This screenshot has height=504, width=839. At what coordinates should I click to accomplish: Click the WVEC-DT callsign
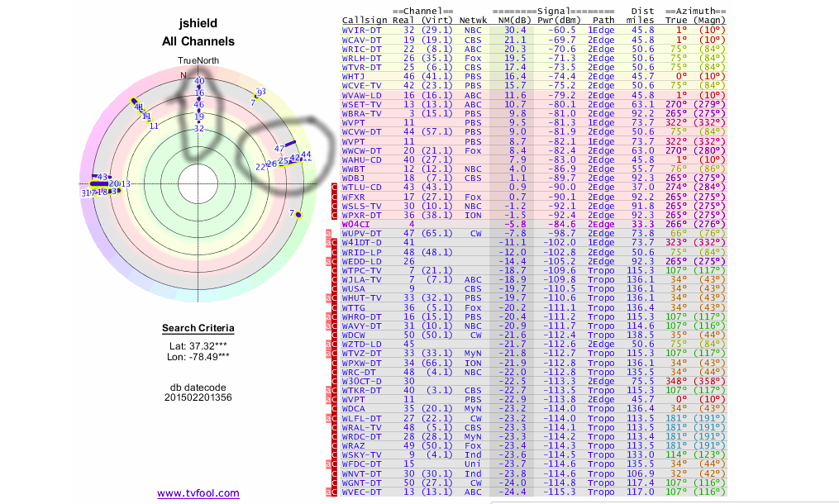(x=361, y=492)
